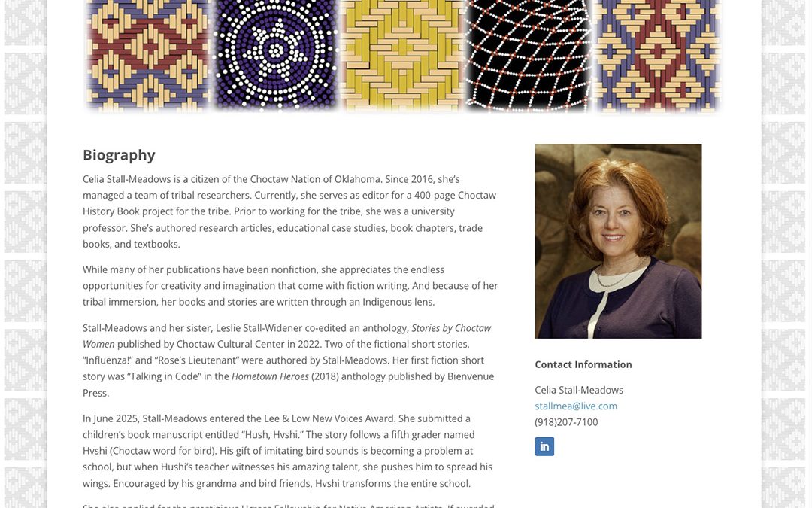Click the circular white beadwork banner panel
Screen dimensions: 812x508
click(276, 53)
